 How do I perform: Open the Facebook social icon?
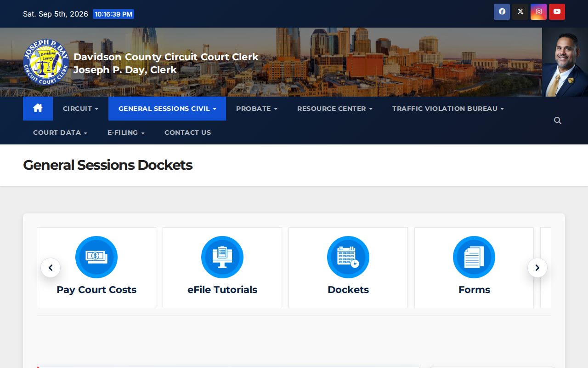(502, 12)
